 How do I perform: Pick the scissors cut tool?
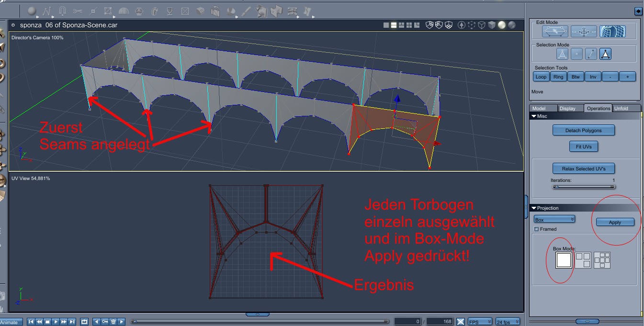pyautogui.click(x=78, y=11)
